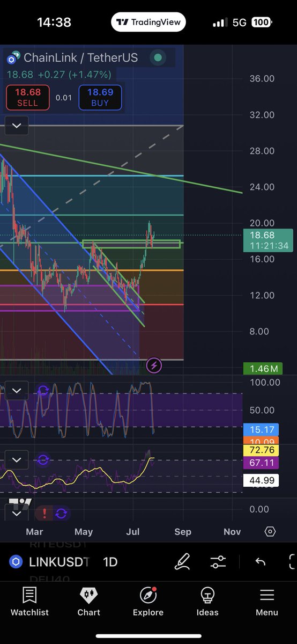Tap the Jul date on time axis
This screenshot has width=297, height=644.
[133, 532]
